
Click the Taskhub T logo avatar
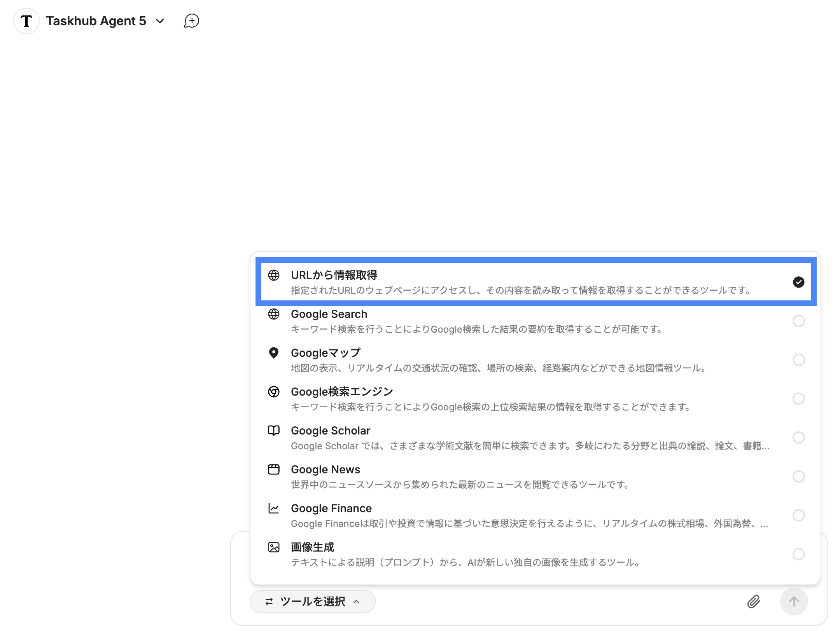pos(26,21)
